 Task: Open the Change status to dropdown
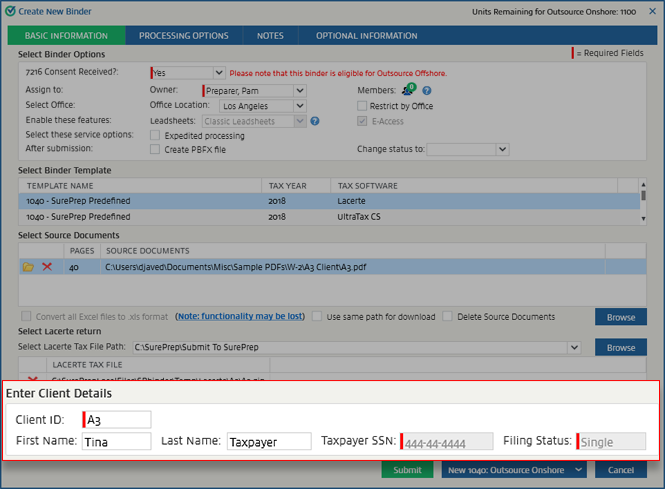tap(469, 149)
